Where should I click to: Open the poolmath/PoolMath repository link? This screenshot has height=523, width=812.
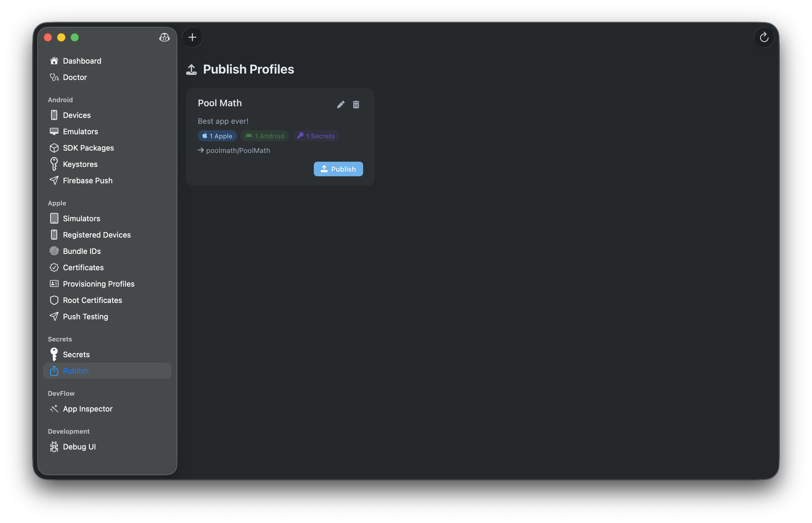238,150
